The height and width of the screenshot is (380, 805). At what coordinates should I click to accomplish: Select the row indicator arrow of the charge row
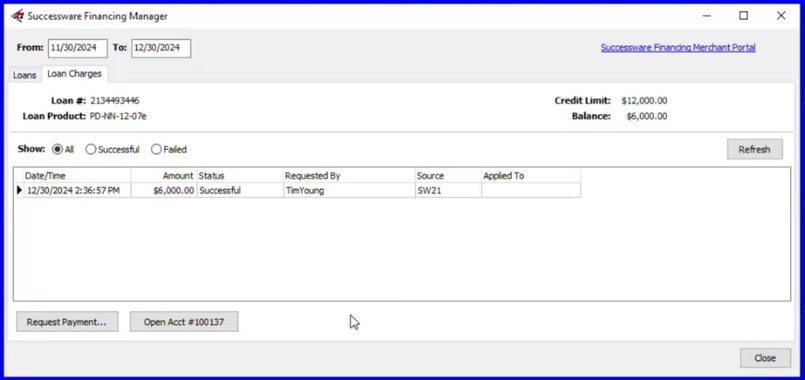[x=19, y=191]
